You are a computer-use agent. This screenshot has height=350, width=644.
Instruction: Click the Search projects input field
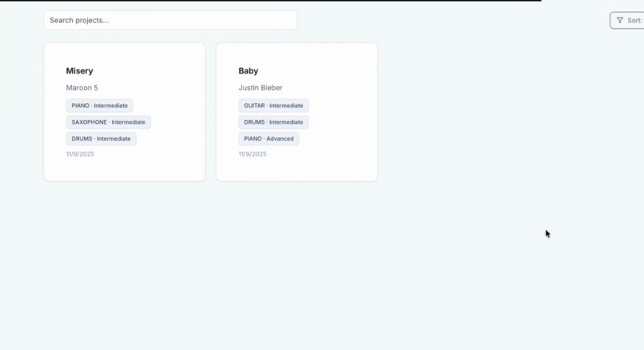[x=170, y=20]
